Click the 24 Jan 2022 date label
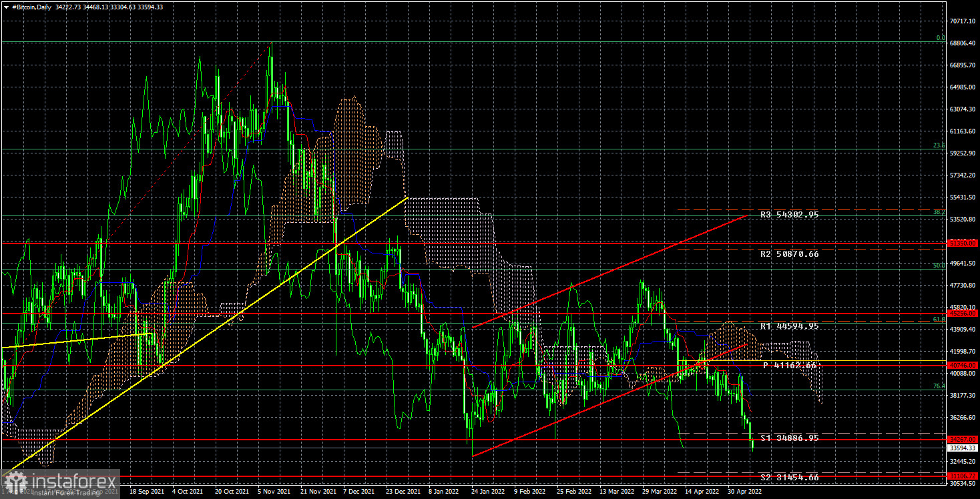The image size is (980, 499). point(488,492)
